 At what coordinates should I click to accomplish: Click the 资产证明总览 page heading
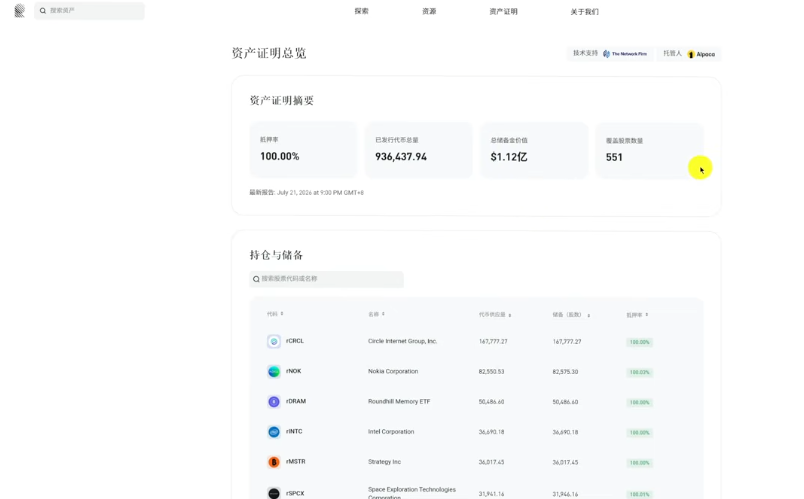[269, 53]
